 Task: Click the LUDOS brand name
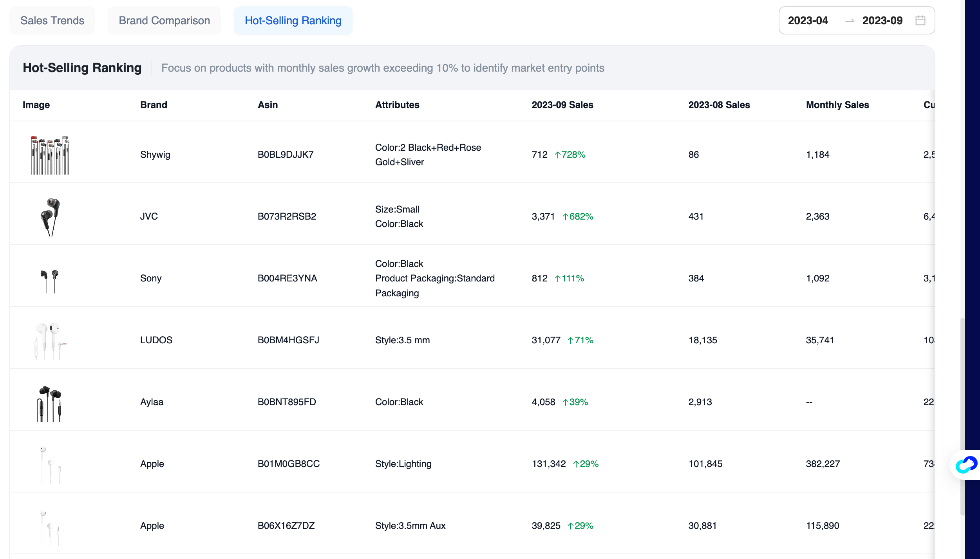coord(156,340)
